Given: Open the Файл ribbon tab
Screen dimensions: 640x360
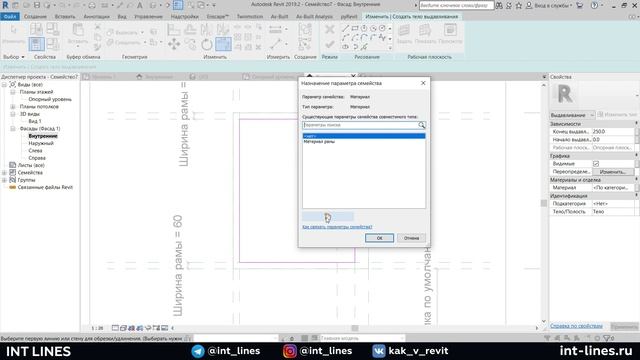Looking at the screenshot, I should point(10,16).
